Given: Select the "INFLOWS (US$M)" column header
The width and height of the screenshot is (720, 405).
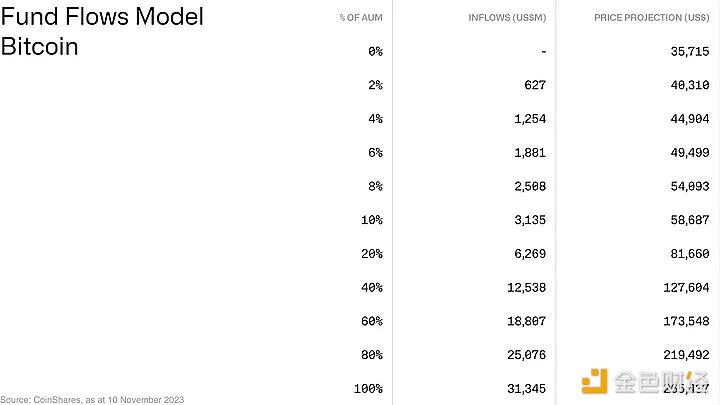Looking at the screenshot, I should (507, 18).
